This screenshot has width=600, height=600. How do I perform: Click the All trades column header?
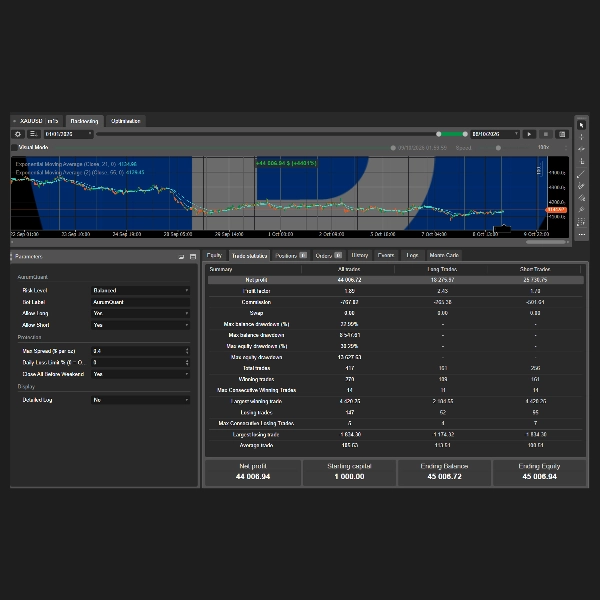349,269
